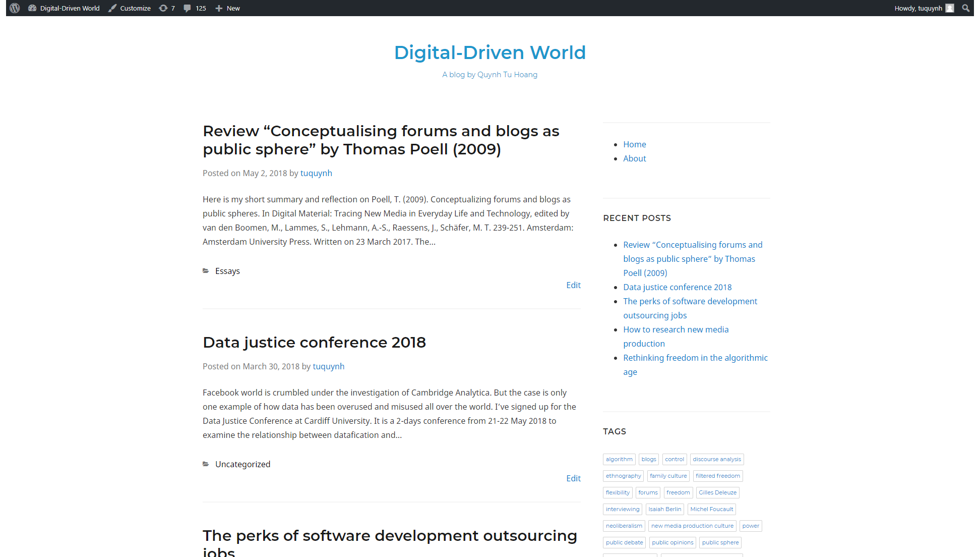Open the Data justice conference 2018 post title
980x557 pixels.
point(314,342)
